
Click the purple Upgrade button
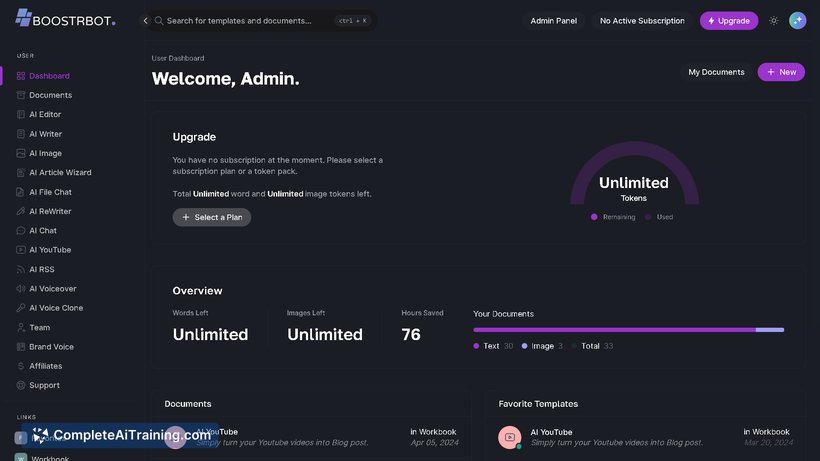728,21
